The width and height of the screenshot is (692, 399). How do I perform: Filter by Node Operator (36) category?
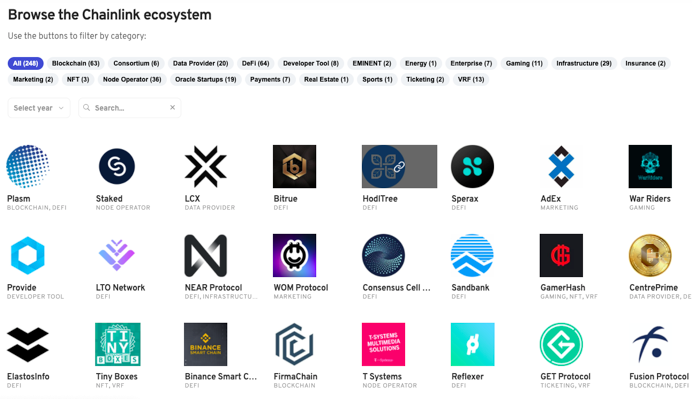coord(132,79)
